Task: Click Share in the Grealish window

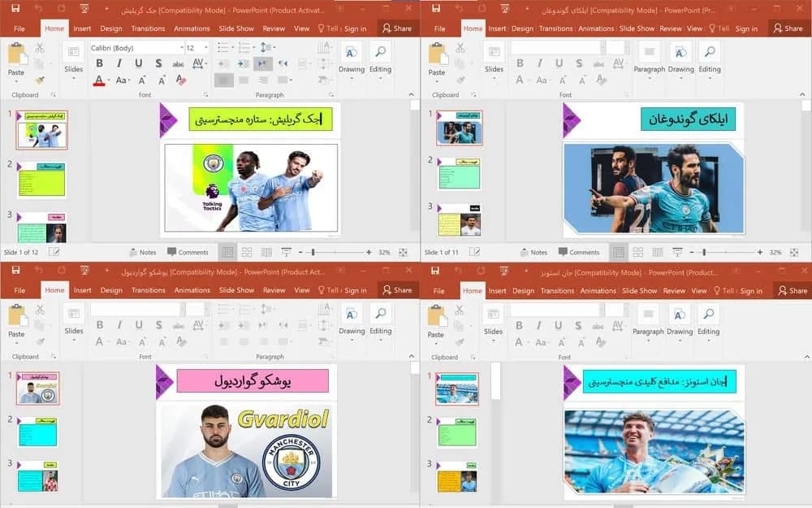Action: coord(397,28)
